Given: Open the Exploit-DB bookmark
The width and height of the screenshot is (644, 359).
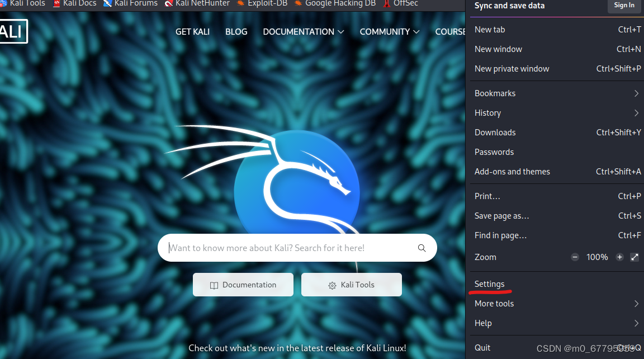Looking at the screenshot, I should click(x=262, y=3).
